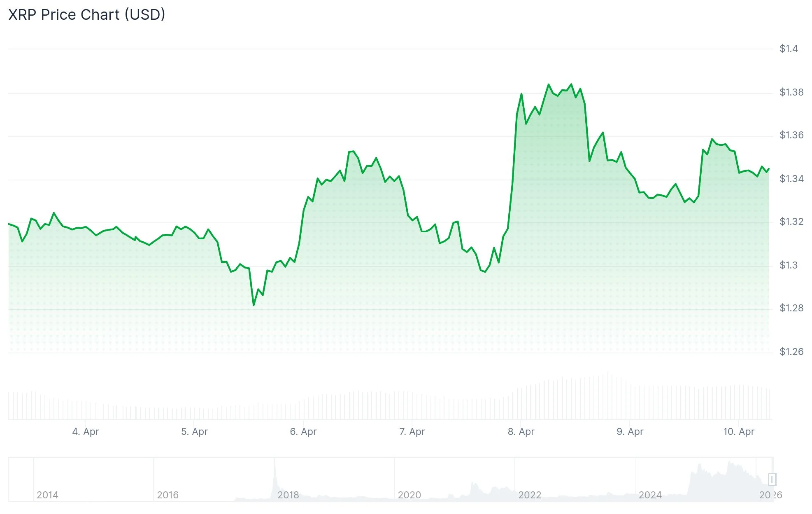812x514 pixels.
Task: Click the 2022 year label in navigator
Action: pyautogui.click(x=530, y=495)
